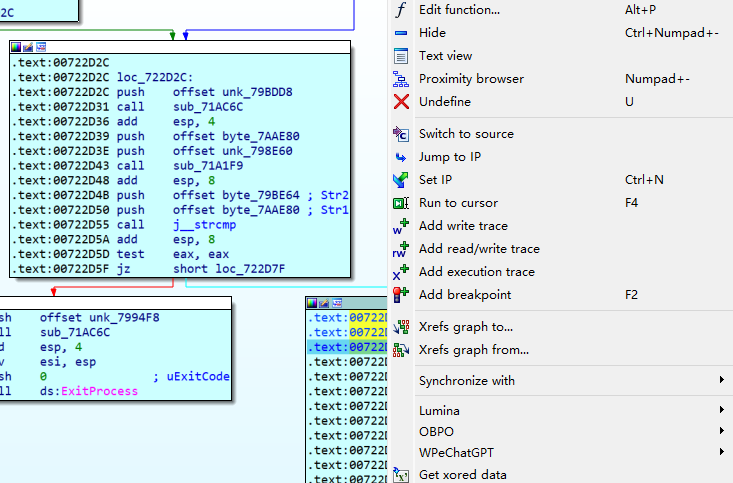Open the Lumina submenu
Image resolution: width=733 pixels, height=483 pixels.
pyautogui.click(x=561, y=411)
